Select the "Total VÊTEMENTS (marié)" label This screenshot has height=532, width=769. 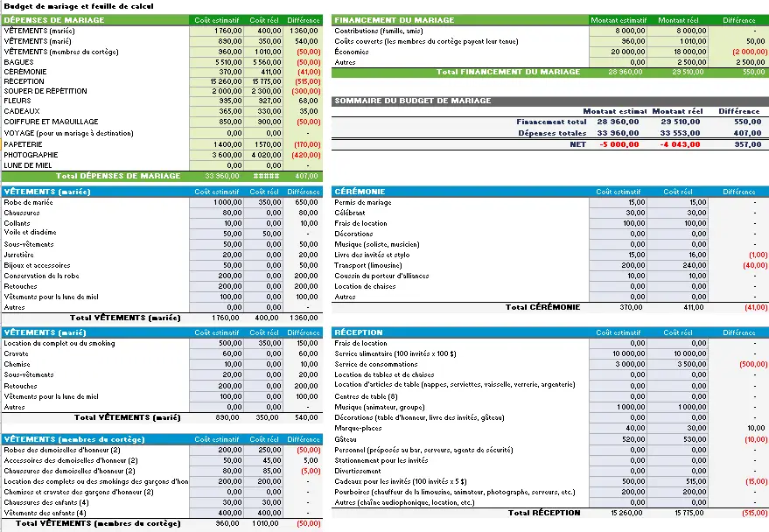click(x=127, y=417)
